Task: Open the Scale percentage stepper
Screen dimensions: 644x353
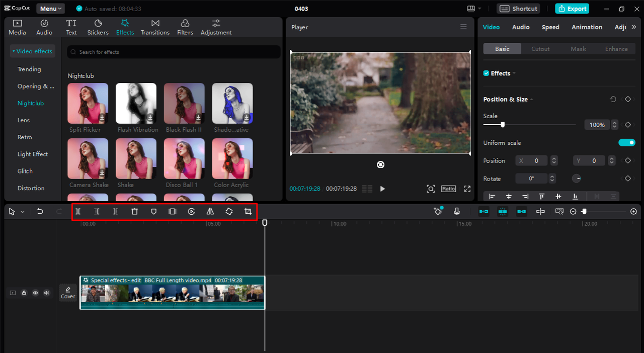Action: (x=614, y=125)
